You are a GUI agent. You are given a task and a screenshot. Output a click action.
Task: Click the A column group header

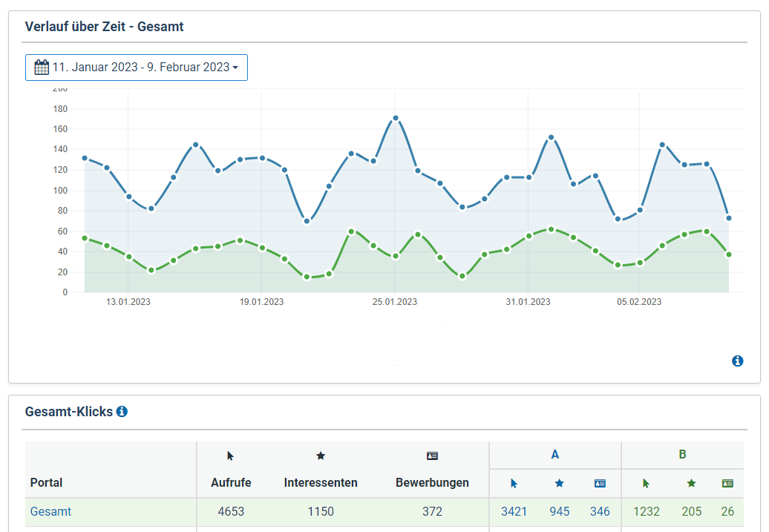pyautogui.click(x=554, y=455)
